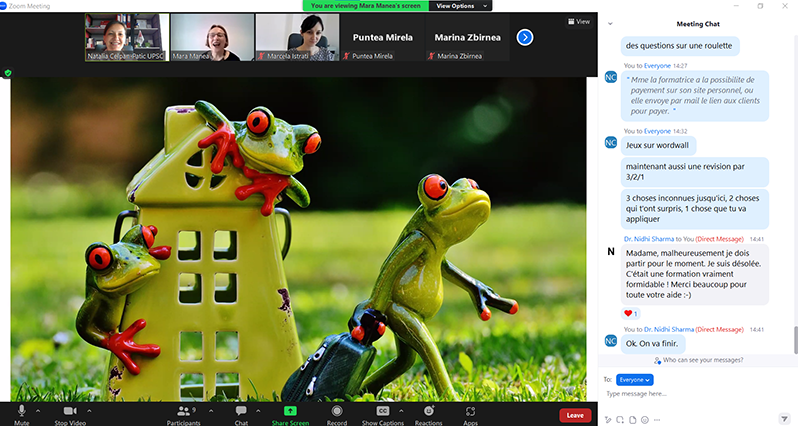Mute the microphone
The image size is (798, 426).
[x=21, y=412]
